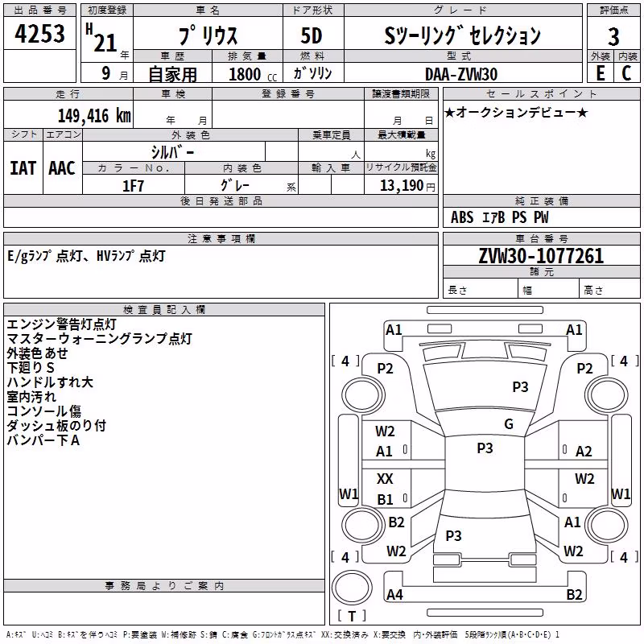Click inspector note 室内汚れ

tap(31, 397)
